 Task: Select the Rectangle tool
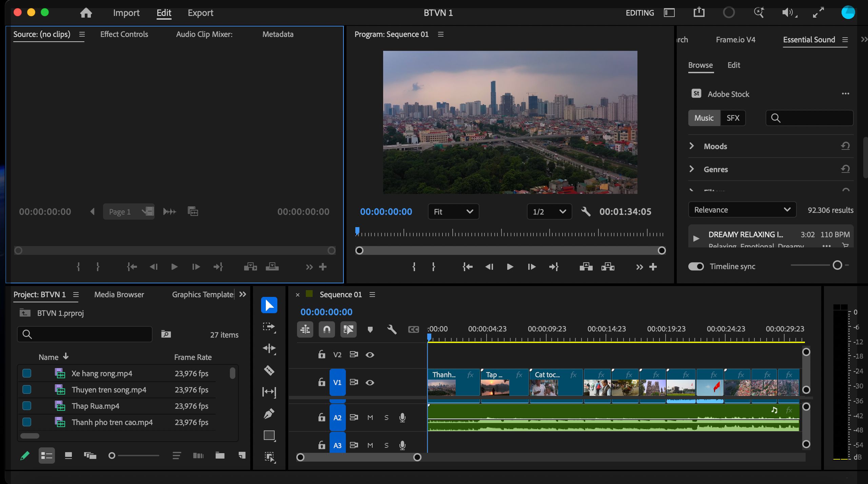tap(269, 435)
